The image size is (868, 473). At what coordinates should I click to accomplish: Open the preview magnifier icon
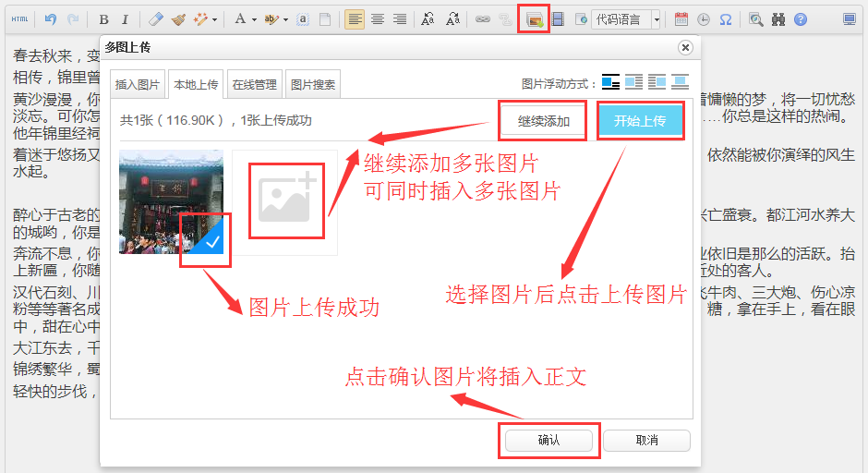point(755,19)
